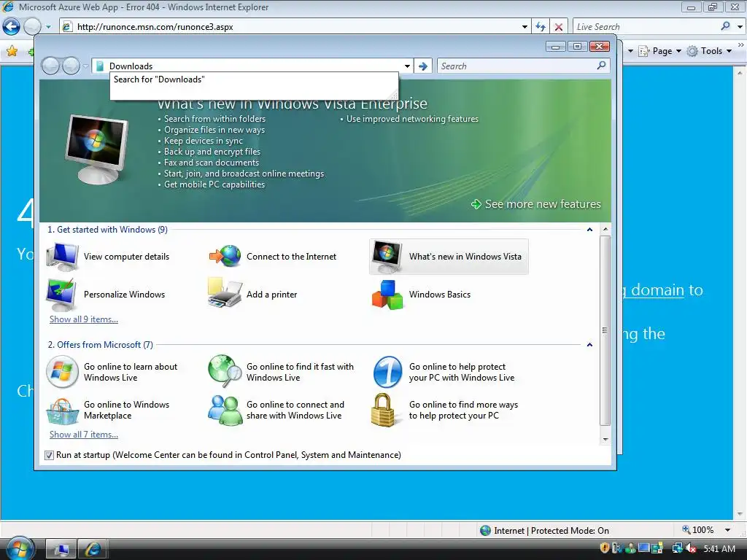747x560 pixels.
Task: Open Windows Marketplace shopping basket icon
Action: (x=62, y=411)
